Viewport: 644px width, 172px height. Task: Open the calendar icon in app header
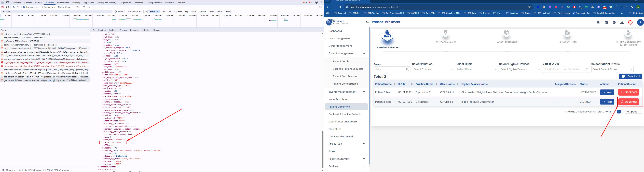606,22
